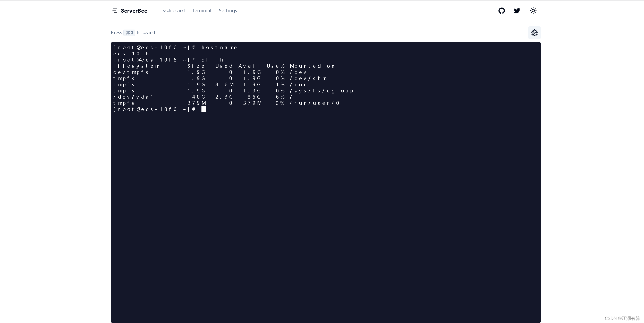The width and height of the screenshot is (644, 323).
Task: Click the /dev/vda1 filesystem row
Action: (133, 97)
